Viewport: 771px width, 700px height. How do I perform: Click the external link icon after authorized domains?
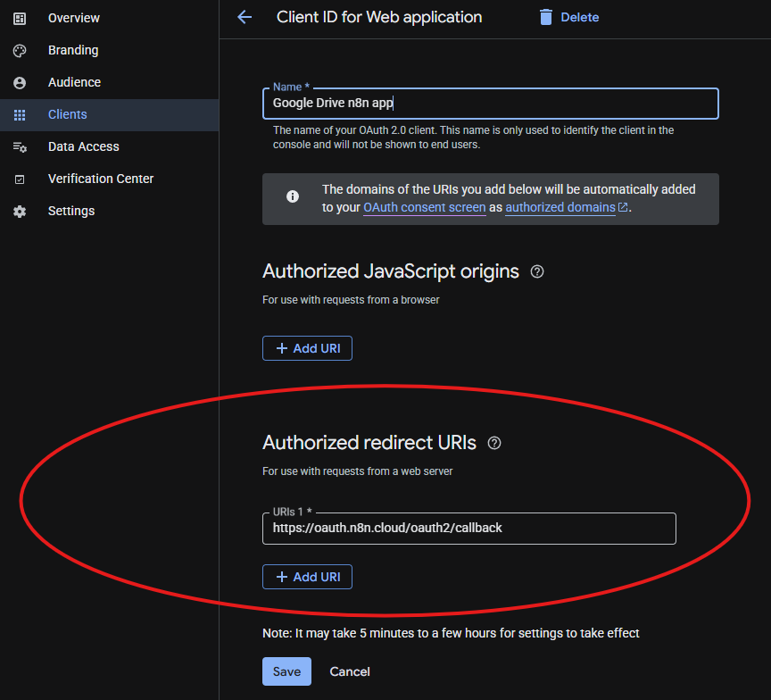click(623, 207)
